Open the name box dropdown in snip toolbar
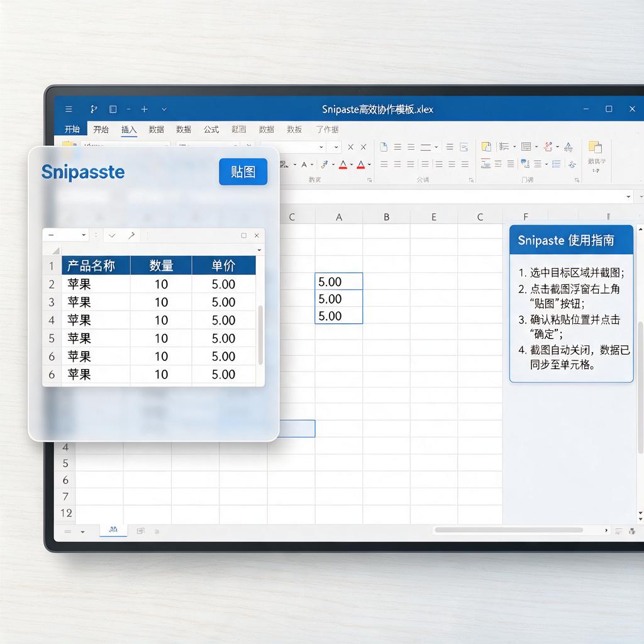 pos(84,235)
